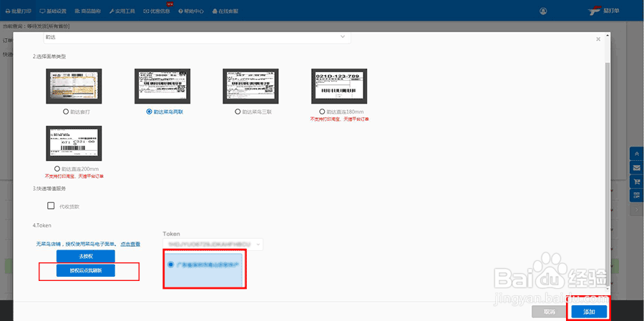Click the QR code side icon
644x321 pixels.
[637, 195]
